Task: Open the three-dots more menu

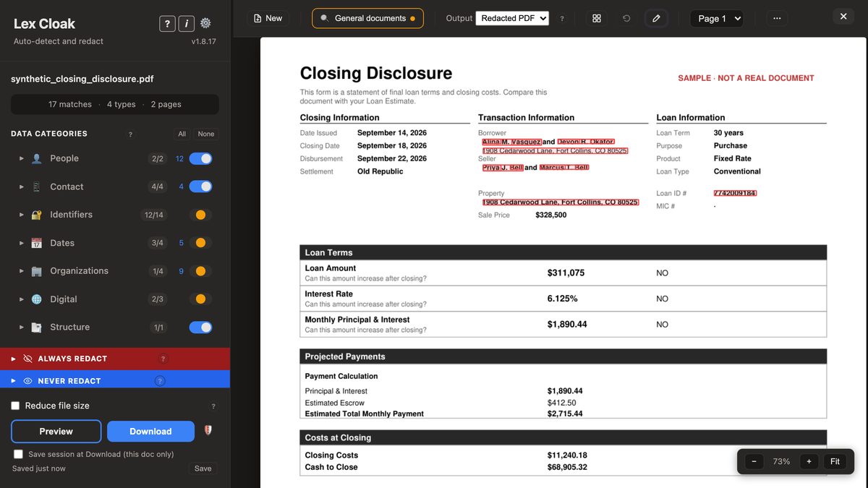Action: [777, 18]
